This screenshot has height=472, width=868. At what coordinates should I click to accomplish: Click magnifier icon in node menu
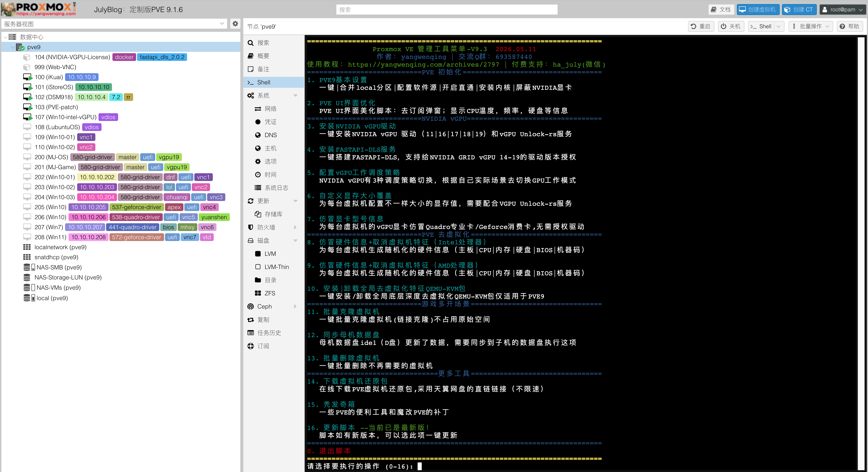pyautogui.click(x=251, y=43)
